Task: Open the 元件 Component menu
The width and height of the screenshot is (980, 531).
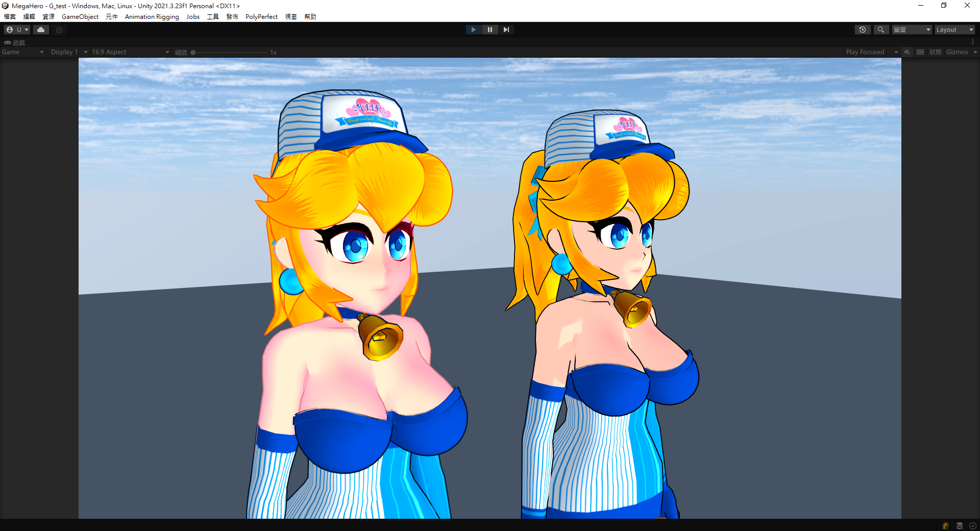Action: (112, 17)
